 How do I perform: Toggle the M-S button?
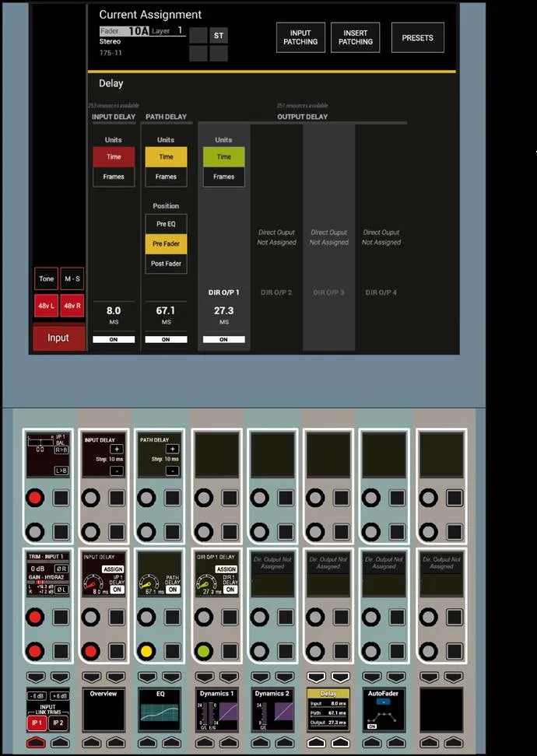coord(72,278)
